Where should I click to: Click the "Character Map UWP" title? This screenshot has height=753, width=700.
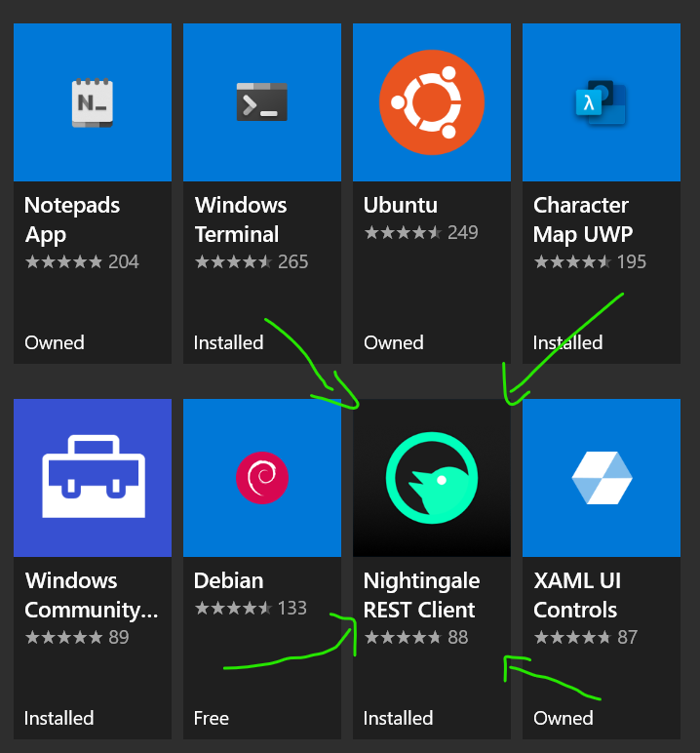(583, 219)
